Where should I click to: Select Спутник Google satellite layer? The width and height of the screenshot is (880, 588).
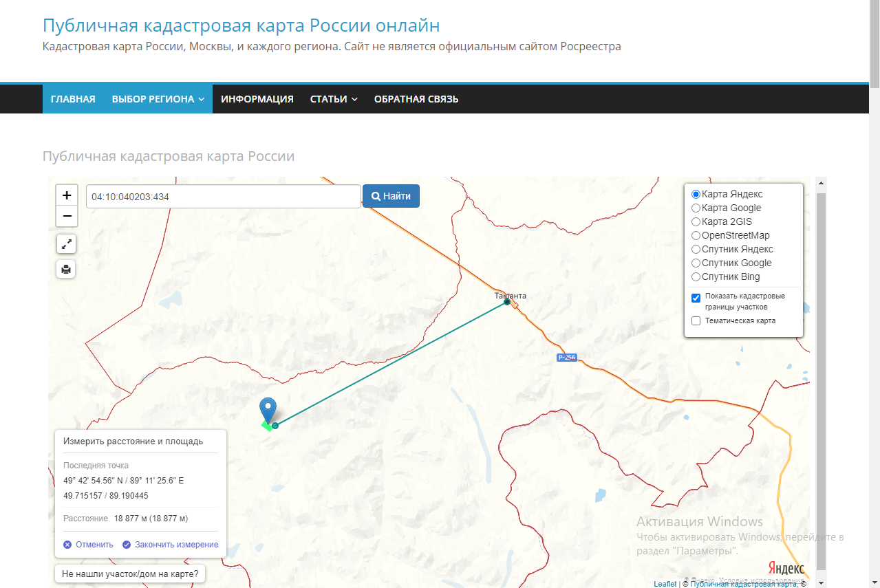click(696, 263)
